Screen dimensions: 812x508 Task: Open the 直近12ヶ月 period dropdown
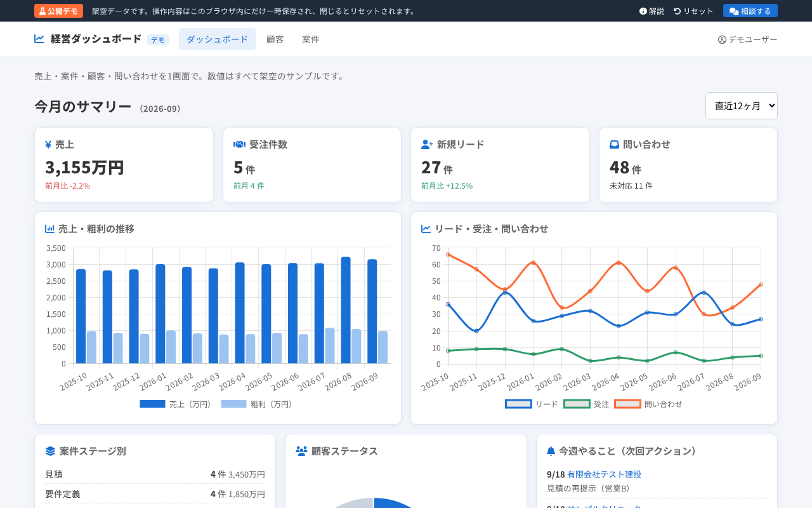coord(741,105)
